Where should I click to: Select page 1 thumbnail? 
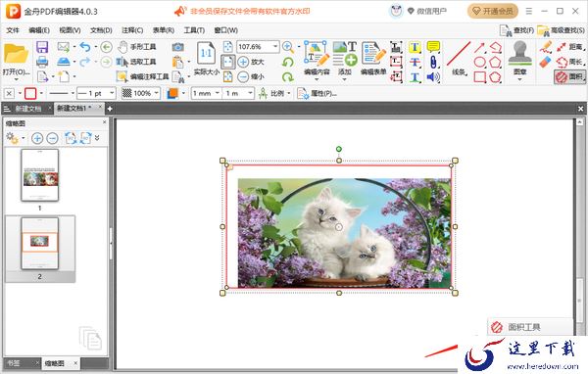[x=40, y=175]
